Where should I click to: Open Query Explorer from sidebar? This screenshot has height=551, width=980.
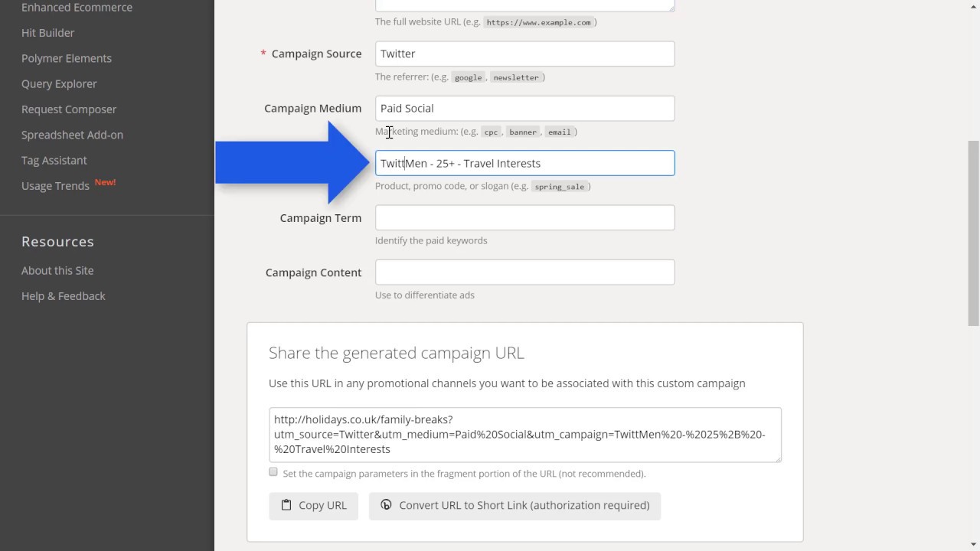(59, 83)
